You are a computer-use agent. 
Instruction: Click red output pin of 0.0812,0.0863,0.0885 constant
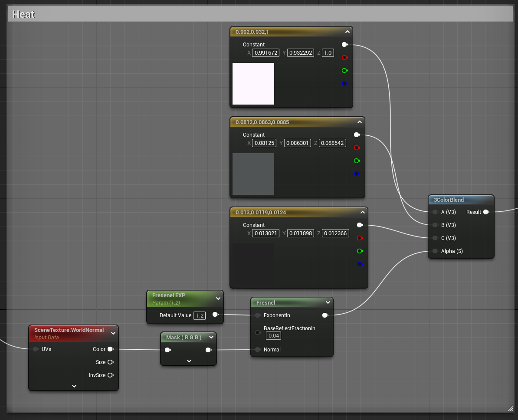pos(357,148)
